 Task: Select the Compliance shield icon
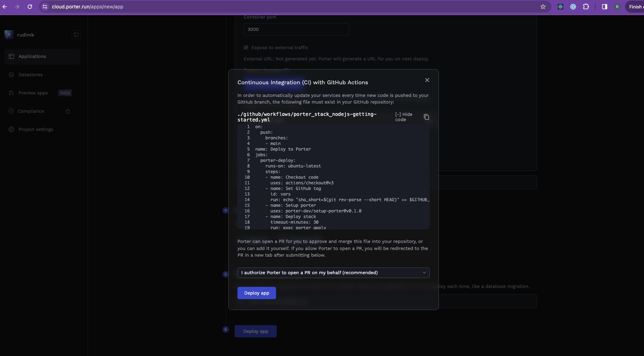tap(12, 111)
